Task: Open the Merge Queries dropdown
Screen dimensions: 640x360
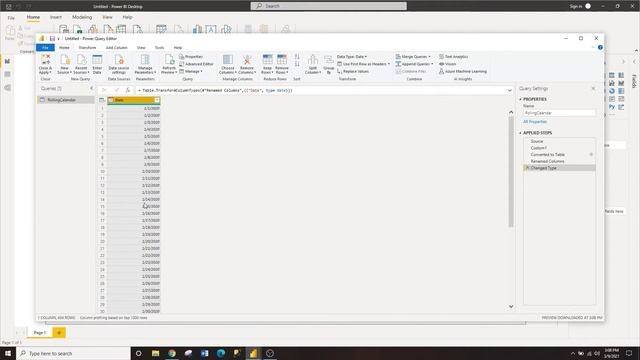Action: (x=413, y=57)
